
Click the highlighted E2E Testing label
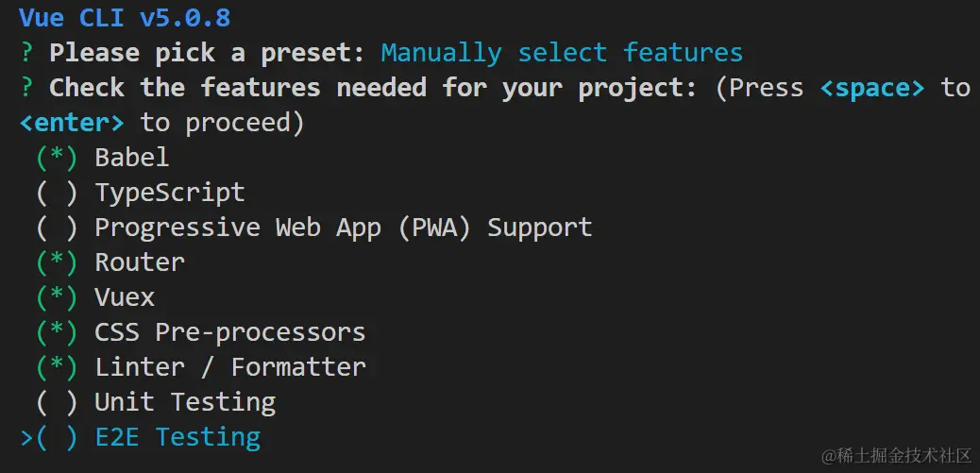[177, 437]
